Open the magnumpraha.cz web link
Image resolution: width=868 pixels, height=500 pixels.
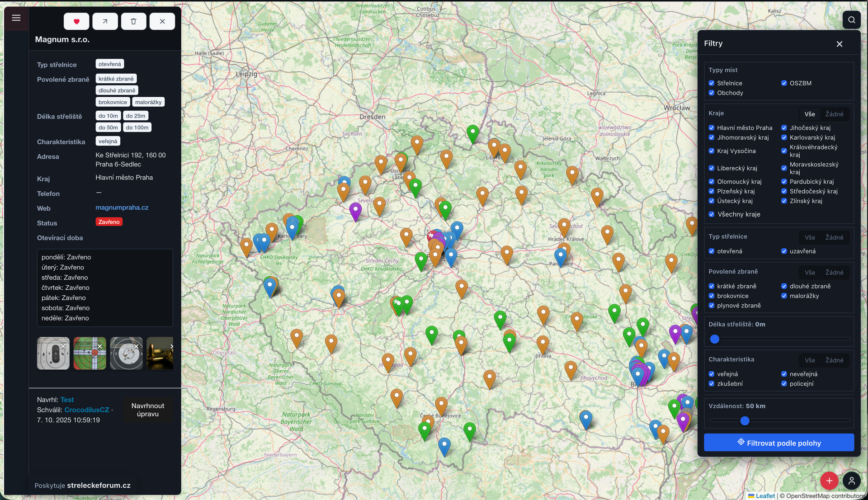pos(122,208)
